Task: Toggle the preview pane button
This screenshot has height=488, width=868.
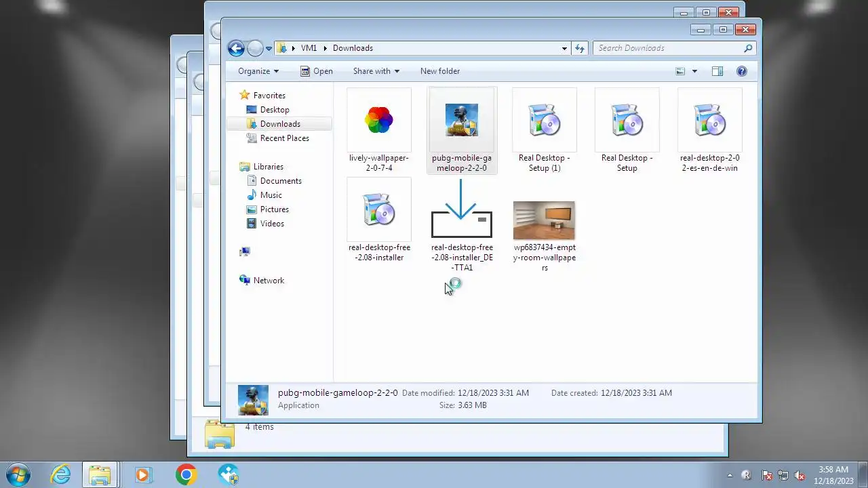Action: (x=717, y=71)
